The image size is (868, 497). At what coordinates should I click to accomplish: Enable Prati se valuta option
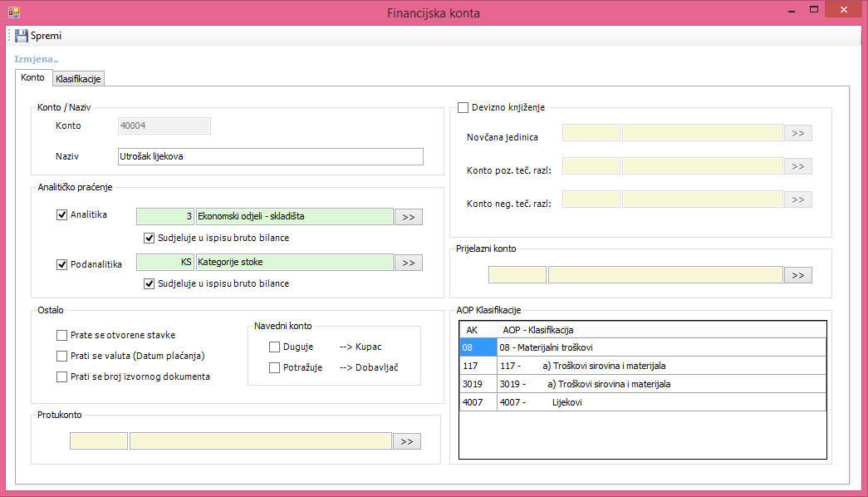pyautogui.click(x=62, y=356)
